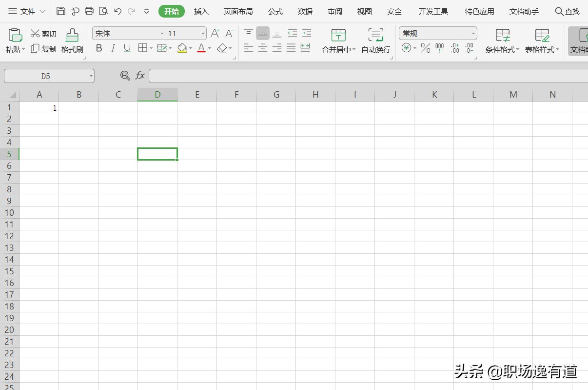Screen dimensions: 588x390
Task: Click the Cut (剪切) scissors button
Action: 43,34
